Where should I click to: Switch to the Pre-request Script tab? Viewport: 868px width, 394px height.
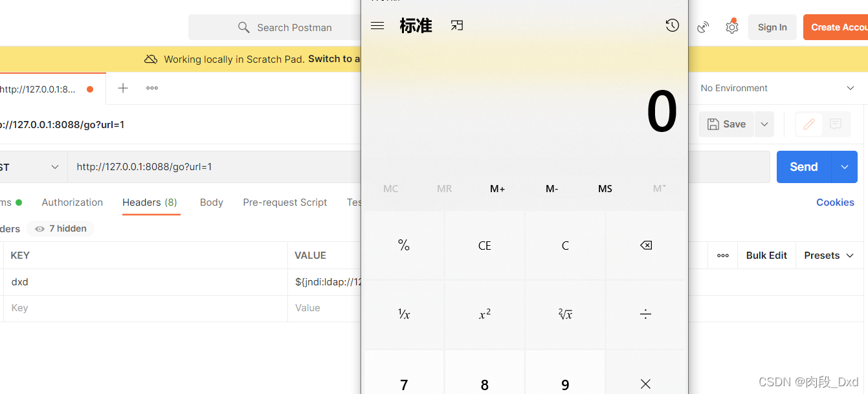[285, 202]
